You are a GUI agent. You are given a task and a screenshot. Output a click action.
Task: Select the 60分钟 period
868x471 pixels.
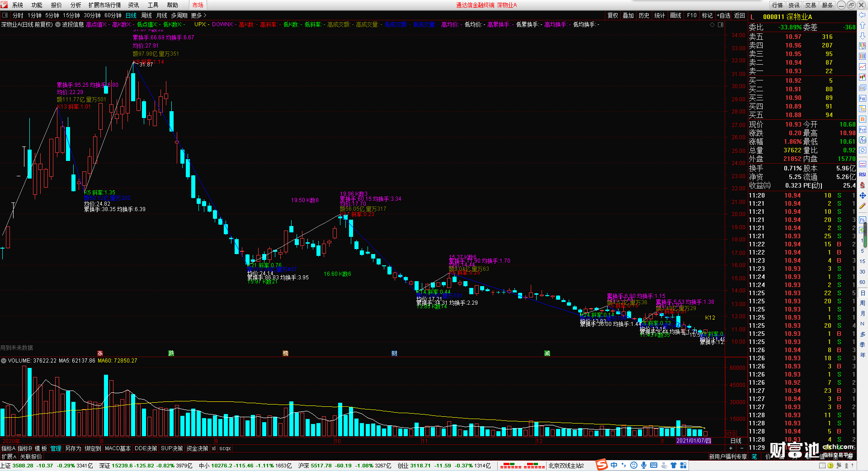[113, 15]
